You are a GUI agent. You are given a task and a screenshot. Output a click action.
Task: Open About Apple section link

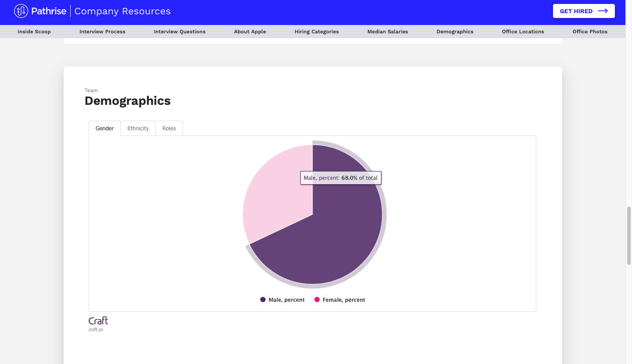click(x=250, y=32)
